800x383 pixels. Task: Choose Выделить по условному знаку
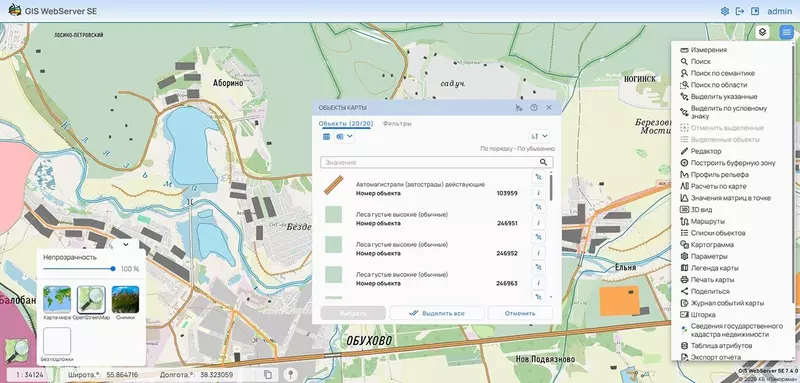729,112
